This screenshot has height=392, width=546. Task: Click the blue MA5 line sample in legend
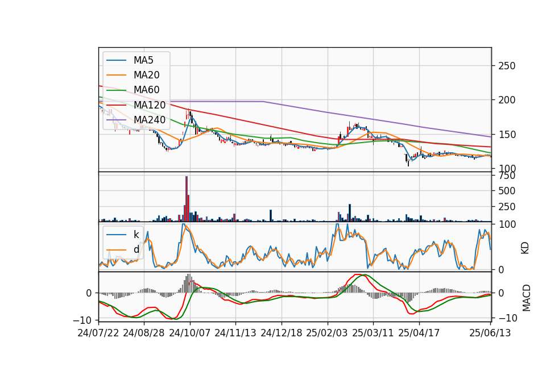coord(116,61)
